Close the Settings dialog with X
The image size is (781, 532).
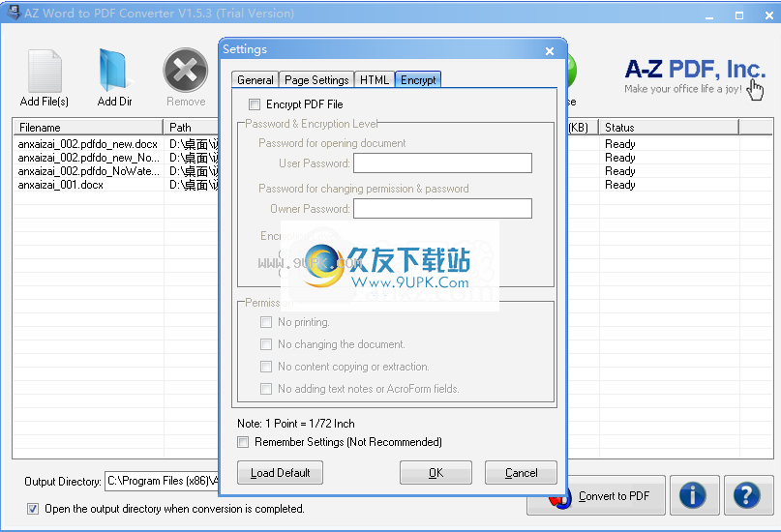tap(550, 50)
